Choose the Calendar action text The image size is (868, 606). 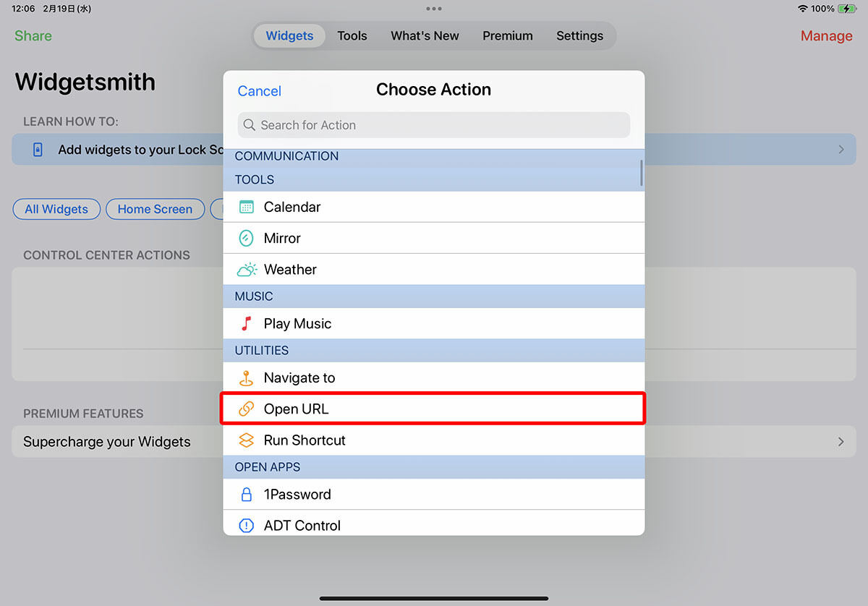tap(292, 207)
